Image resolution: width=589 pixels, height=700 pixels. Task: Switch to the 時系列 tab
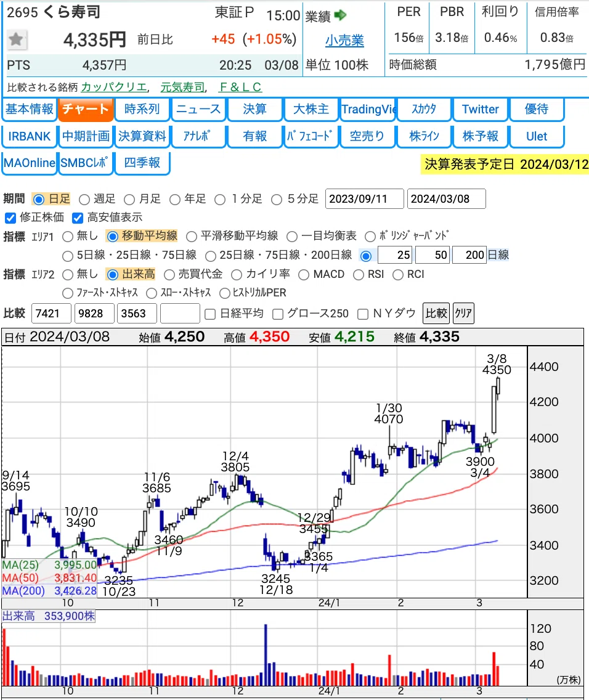[x=142, y=110]
